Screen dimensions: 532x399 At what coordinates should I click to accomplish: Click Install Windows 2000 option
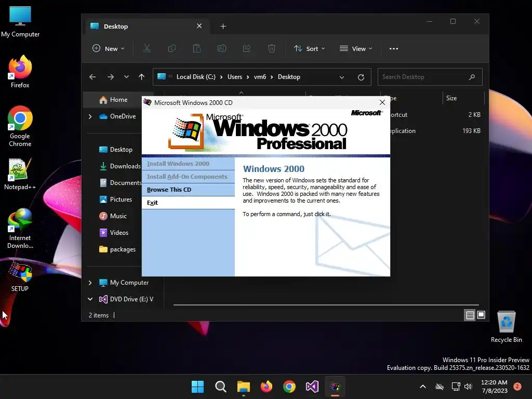pos(188,164)
